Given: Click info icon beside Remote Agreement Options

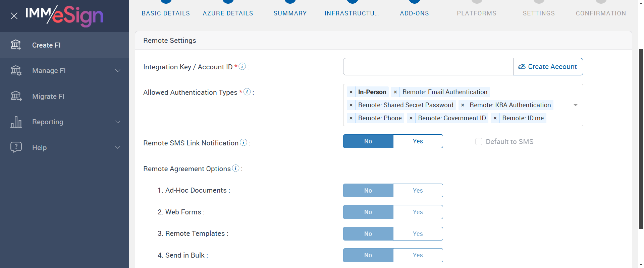Looking at the screenshot, I should (x=236, y=168).
